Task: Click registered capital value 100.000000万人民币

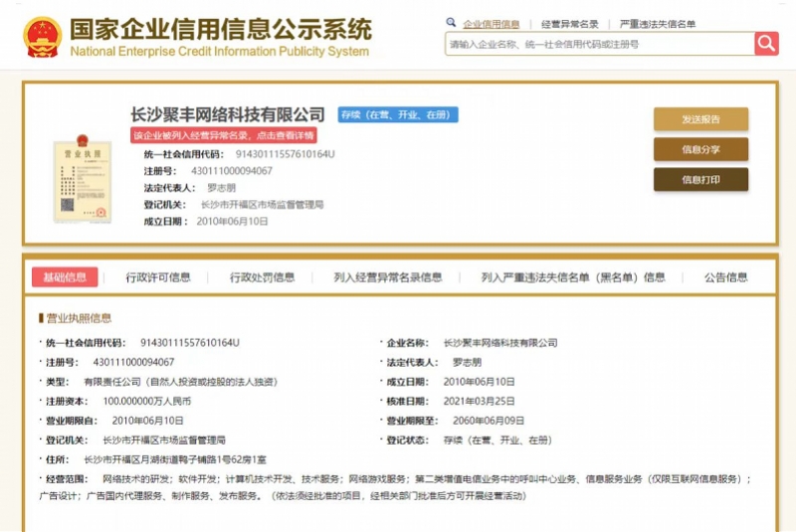Action: (x=146, y=401)
